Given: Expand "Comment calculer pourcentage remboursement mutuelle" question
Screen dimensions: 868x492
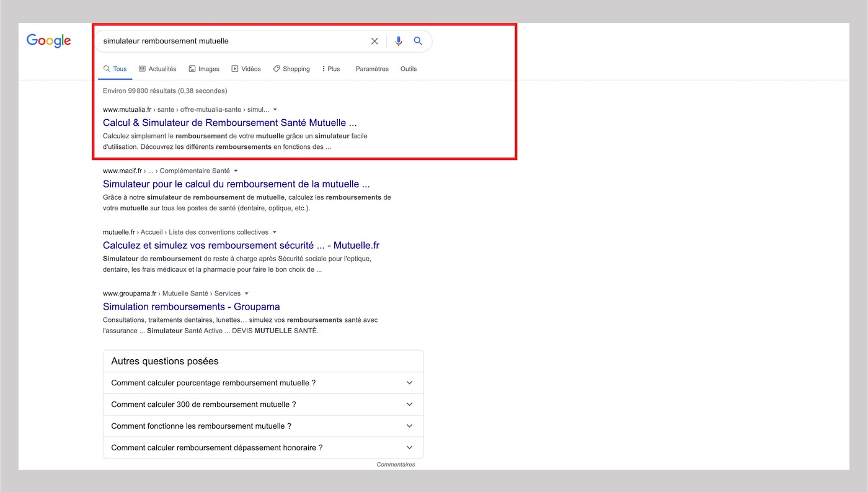Looking at the screenshot, I should click(263, 383).
